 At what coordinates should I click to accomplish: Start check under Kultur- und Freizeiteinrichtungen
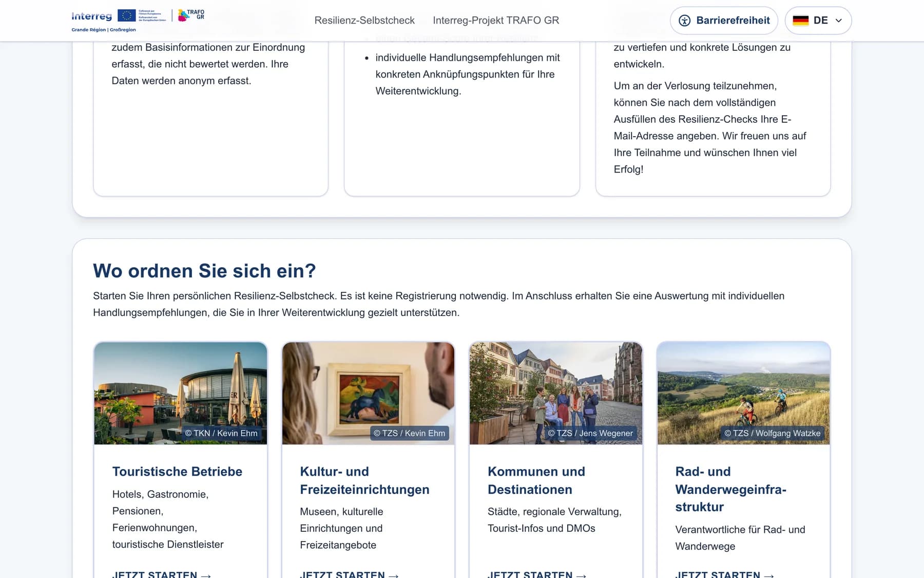(x=350, y=574)
